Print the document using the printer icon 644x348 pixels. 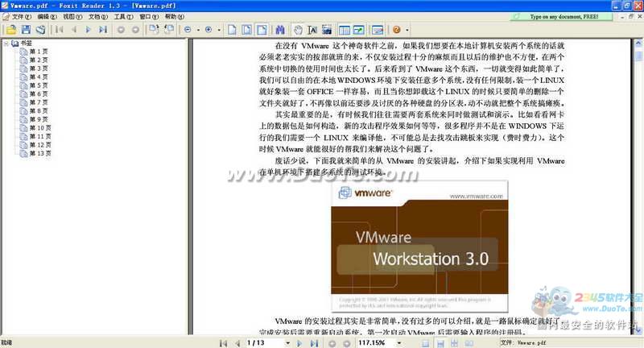click(x=40, y=30)
